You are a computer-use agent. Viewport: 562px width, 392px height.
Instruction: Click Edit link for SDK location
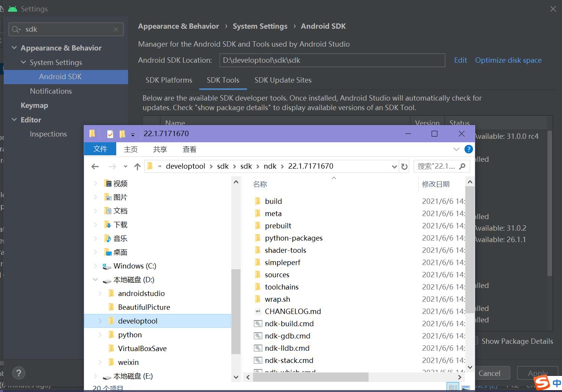pos(460,60)
